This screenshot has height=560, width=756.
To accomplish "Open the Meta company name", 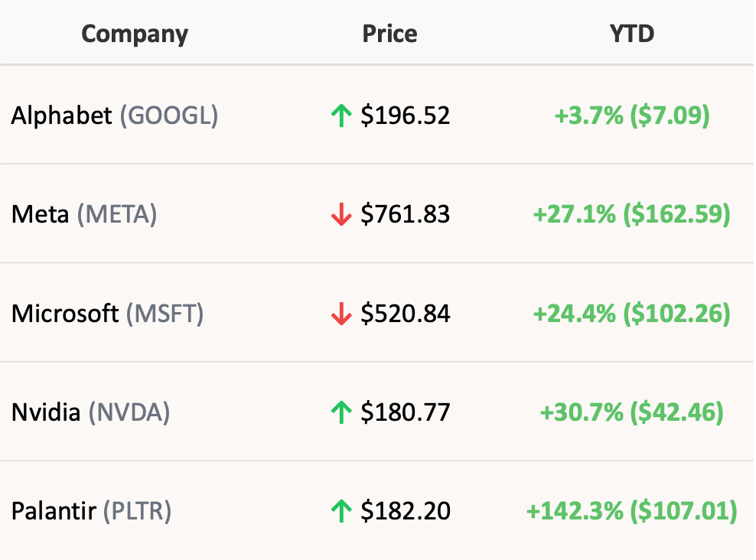I will [40, 215].
